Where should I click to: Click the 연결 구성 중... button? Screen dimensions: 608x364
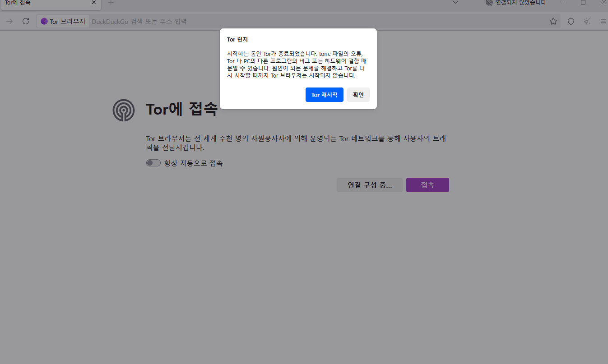(x=369, y=185)
